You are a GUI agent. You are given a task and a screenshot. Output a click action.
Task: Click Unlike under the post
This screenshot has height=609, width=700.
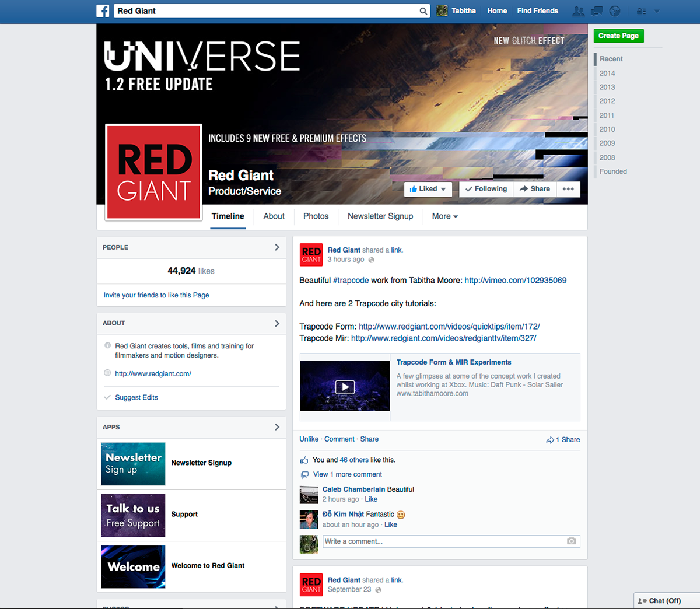tap(309, 439)
